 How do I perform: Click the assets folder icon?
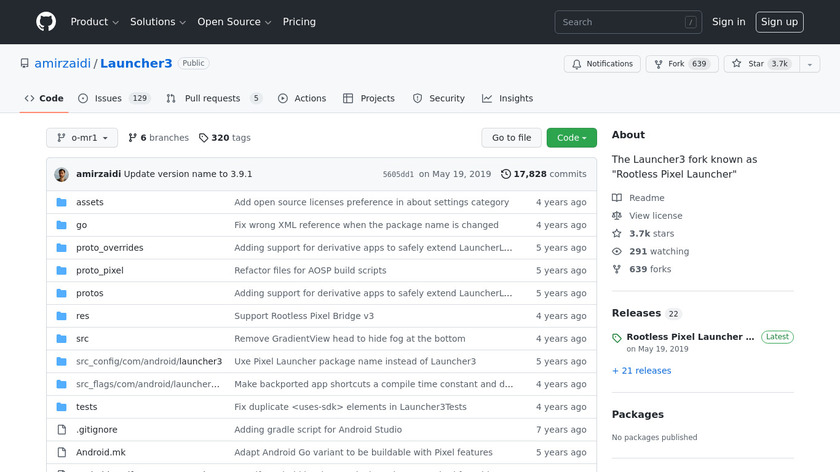point(61,202)
